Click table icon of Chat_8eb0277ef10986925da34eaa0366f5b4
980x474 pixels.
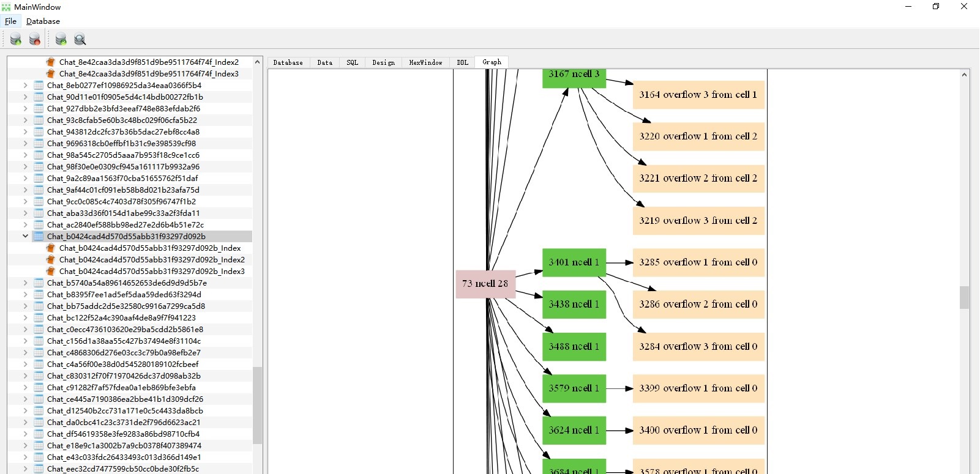[39, 85]
